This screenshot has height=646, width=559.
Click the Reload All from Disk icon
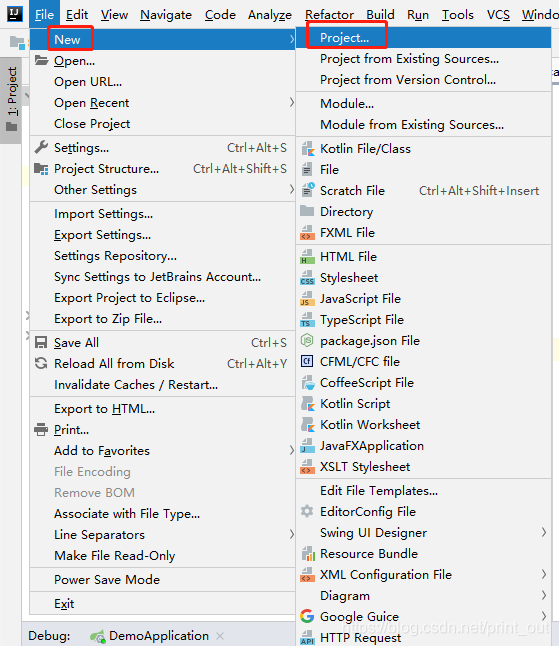coord(41,363)
